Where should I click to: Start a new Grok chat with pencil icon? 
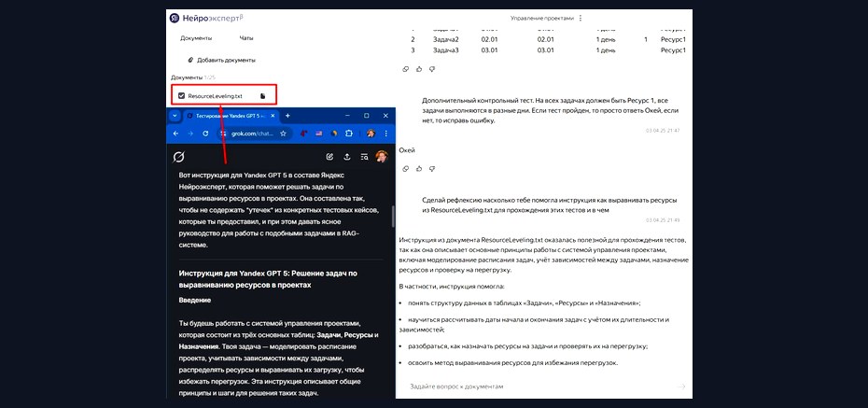(x=329, y=157)
